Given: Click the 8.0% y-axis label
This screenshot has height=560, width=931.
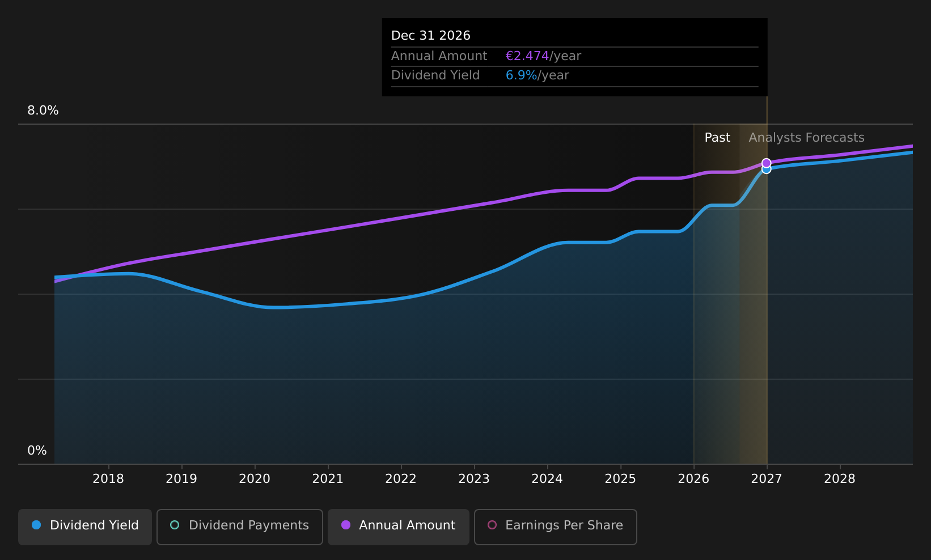Looking at the screenshot, I should click(x=43, y=111).
